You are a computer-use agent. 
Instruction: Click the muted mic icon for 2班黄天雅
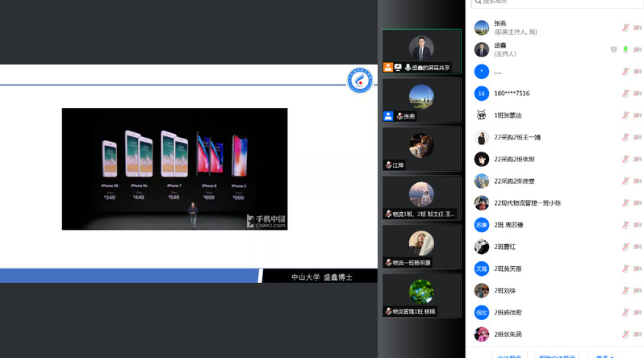[x=625, y=268]
